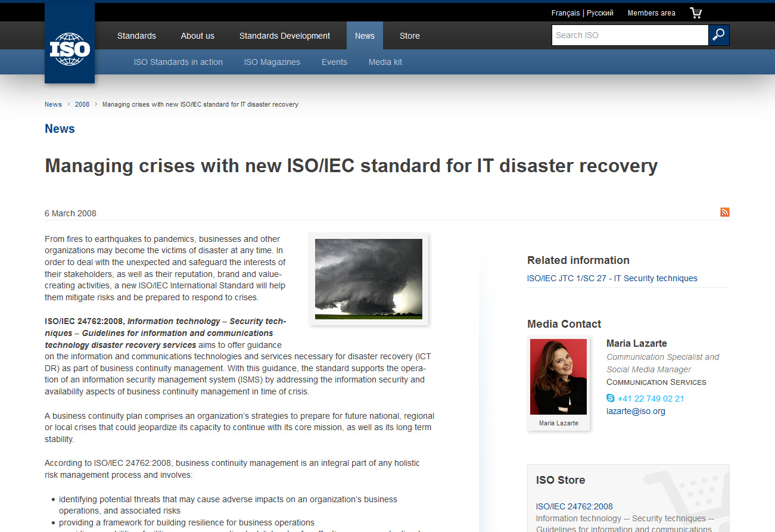Open the shopping cart icon
This screenshot has height=532, width=775.
(696, 13)
